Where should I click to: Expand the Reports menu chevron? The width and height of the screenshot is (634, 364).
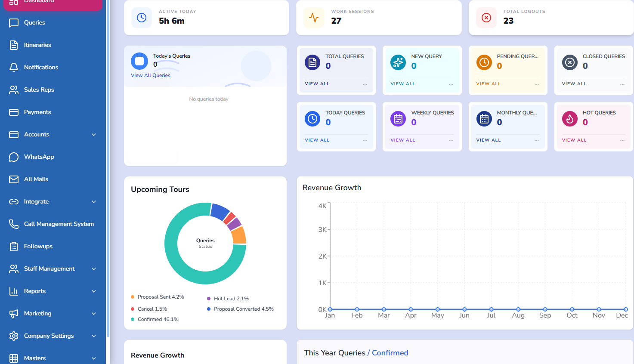94,291
